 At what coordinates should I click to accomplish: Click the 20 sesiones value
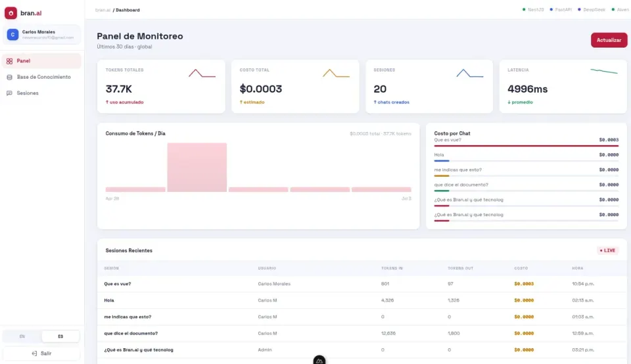coord(380,89)
